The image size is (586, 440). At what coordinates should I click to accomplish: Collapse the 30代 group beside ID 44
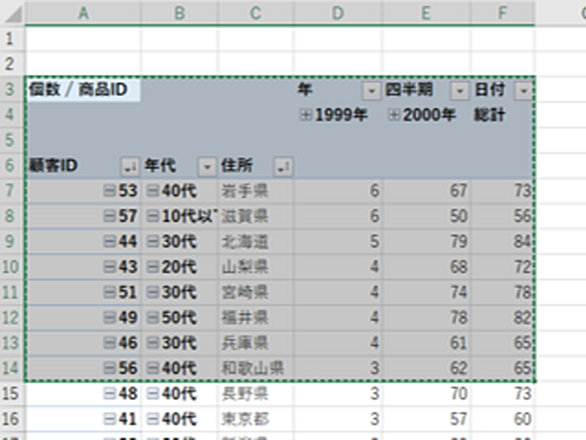[152, 242]
